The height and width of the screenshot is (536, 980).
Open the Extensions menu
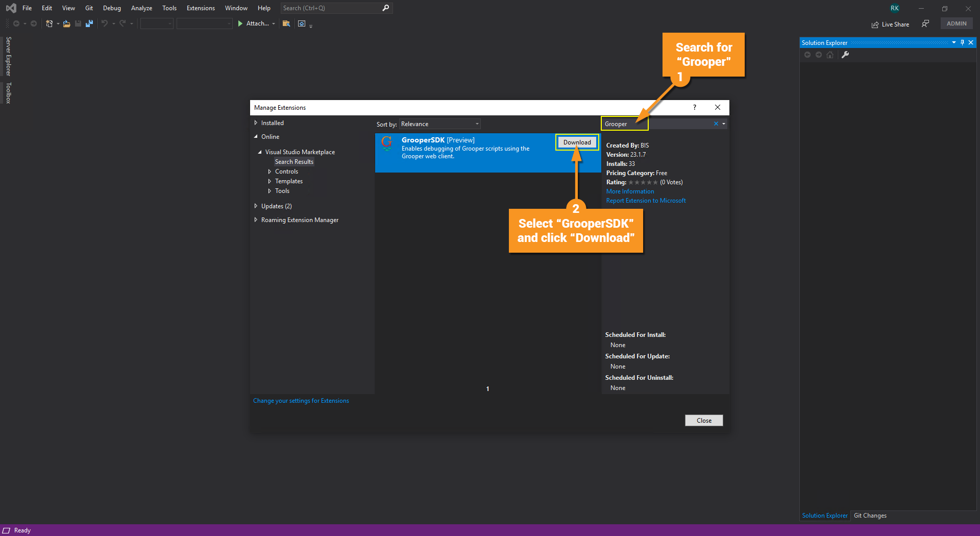[x=201, y=8]
